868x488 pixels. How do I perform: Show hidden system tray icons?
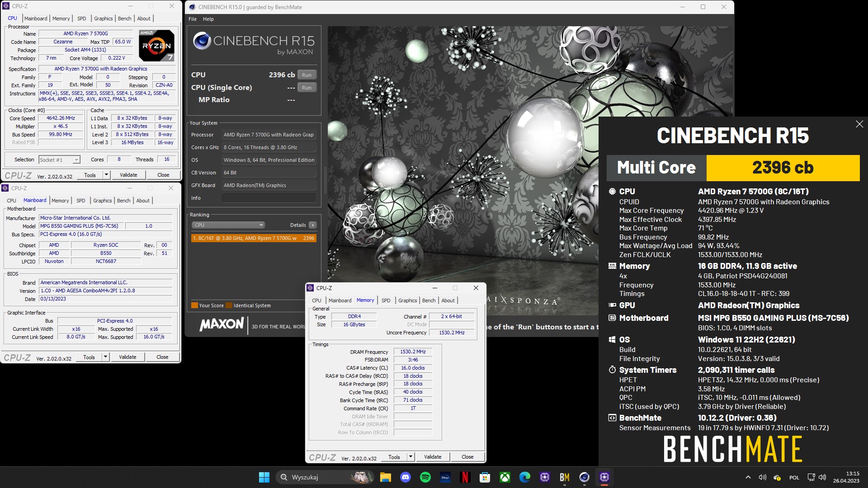[x=748, y=477]
